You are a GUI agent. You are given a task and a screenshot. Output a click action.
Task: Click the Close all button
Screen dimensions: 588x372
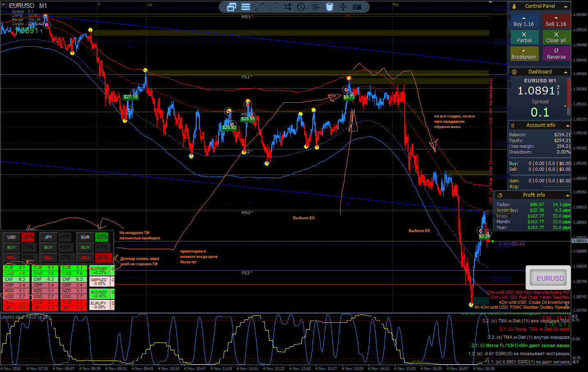pos(556,37)
